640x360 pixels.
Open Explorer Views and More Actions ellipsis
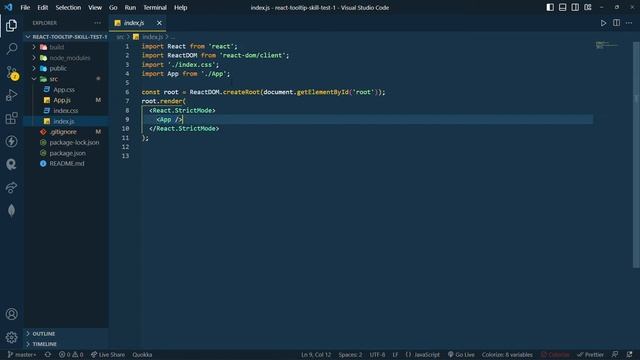97,23
